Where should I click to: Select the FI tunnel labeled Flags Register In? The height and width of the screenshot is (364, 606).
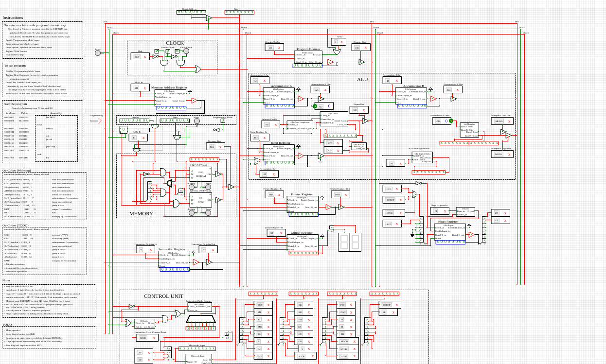click(440, 211)
